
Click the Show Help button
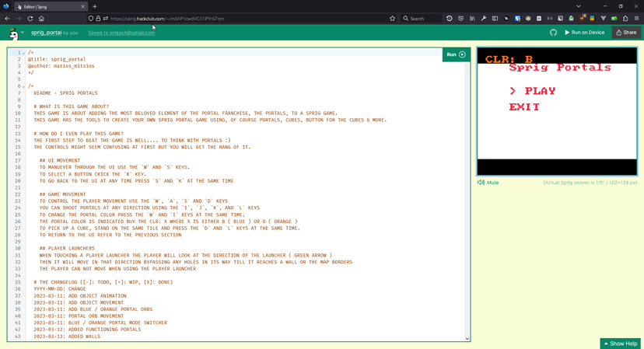tap(621, 344)
